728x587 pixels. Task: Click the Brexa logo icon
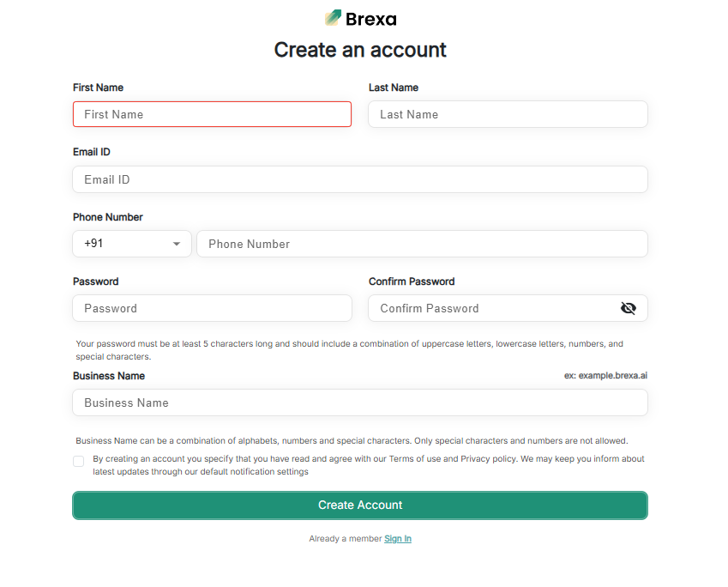(334, 18)
